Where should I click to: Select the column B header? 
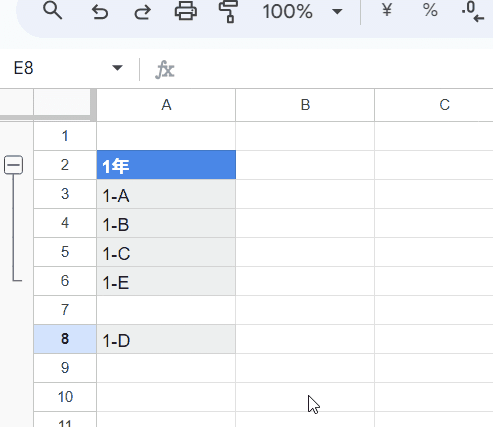click(x=305, y=105)
